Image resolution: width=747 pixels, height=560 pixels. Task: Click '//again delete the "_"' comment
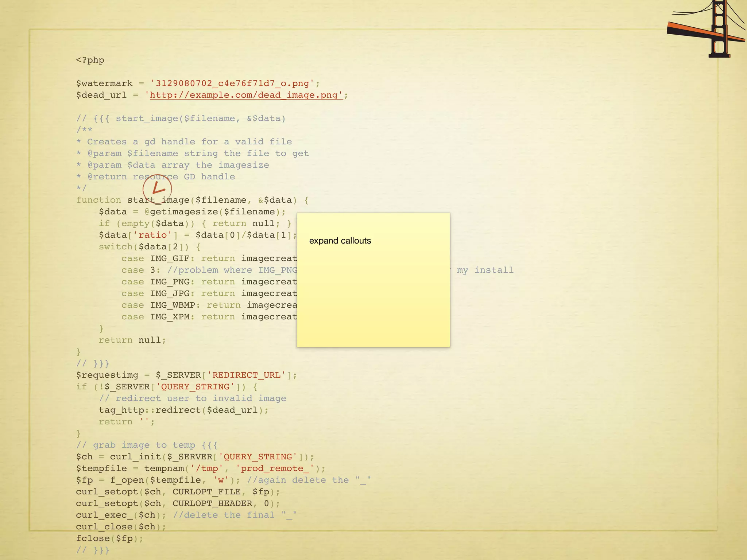[309, 480]
